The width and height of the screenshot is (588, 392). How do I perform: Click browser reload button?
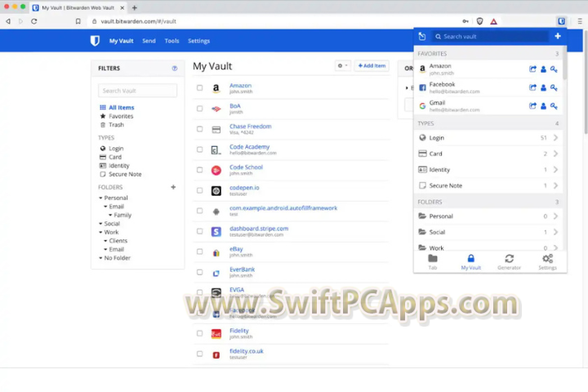33,21
